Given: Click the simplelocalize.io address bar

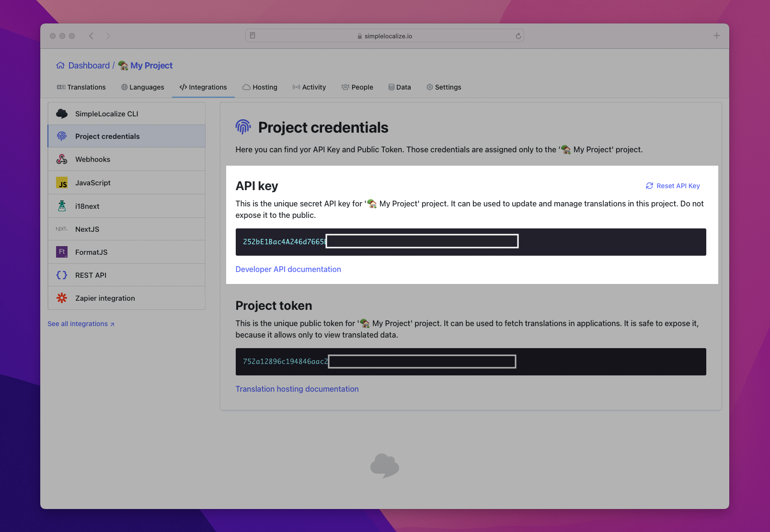Looking at the screenshot, I should [x=384, y=36].
